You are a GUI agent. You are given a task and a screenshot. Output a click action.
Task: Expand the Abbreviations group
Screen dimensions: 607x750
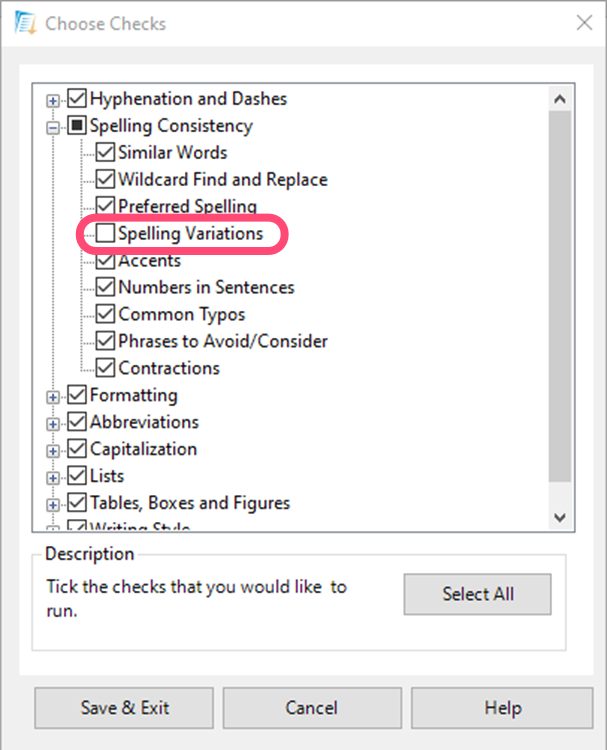[x=54, y=423]
